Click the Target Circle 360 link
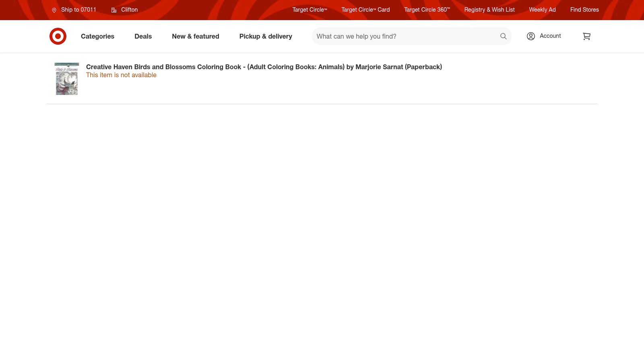Image resolution: width=644 pixels, height=362 pixels. point(427,10)
